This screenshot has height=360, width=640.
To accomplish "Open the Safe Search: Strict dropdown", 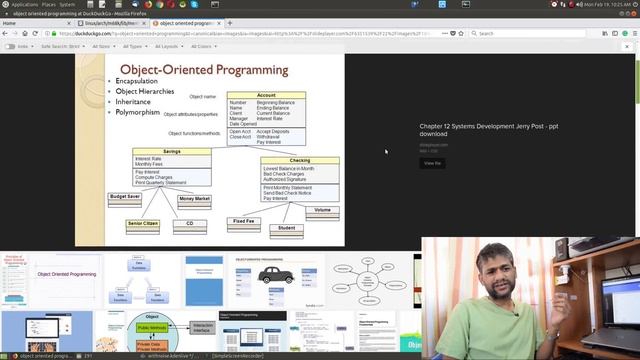I will click(63, 47).
